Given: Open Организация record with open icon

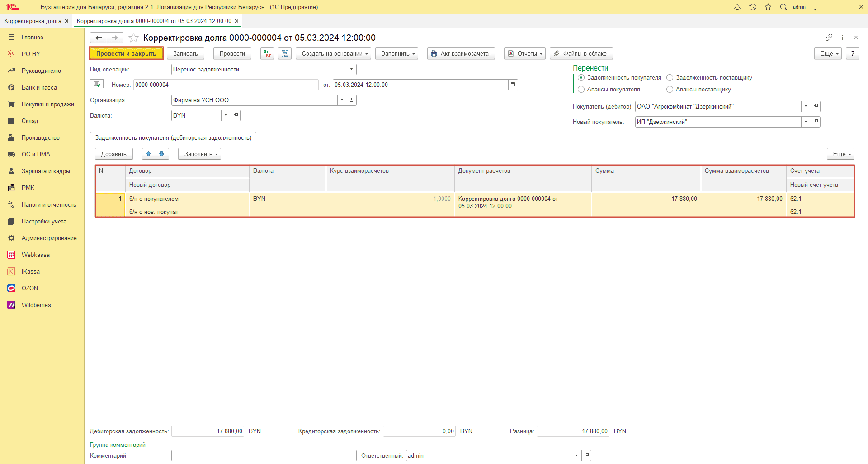Looking at the screenshot, I should coord(352,100).
